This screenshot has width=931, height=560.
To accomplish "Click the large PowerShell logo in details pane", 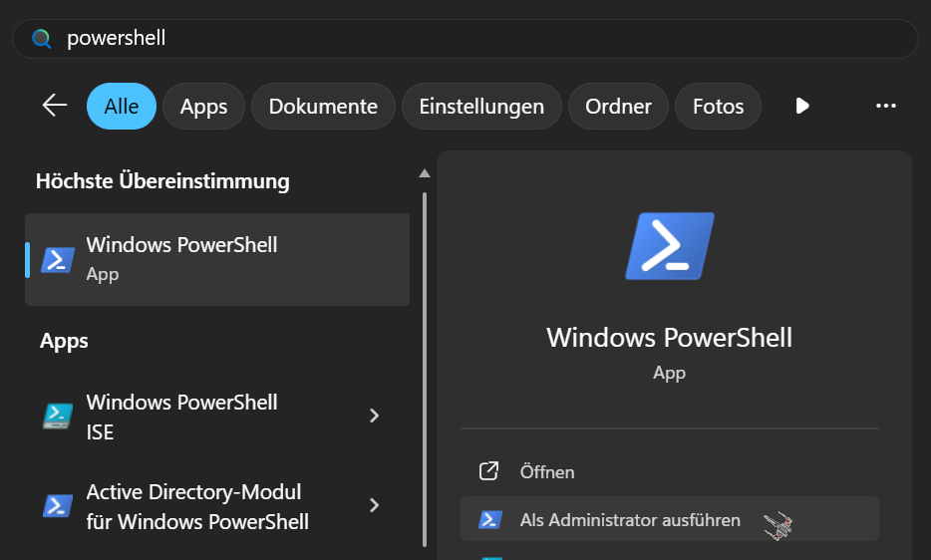I will (670, 246).
